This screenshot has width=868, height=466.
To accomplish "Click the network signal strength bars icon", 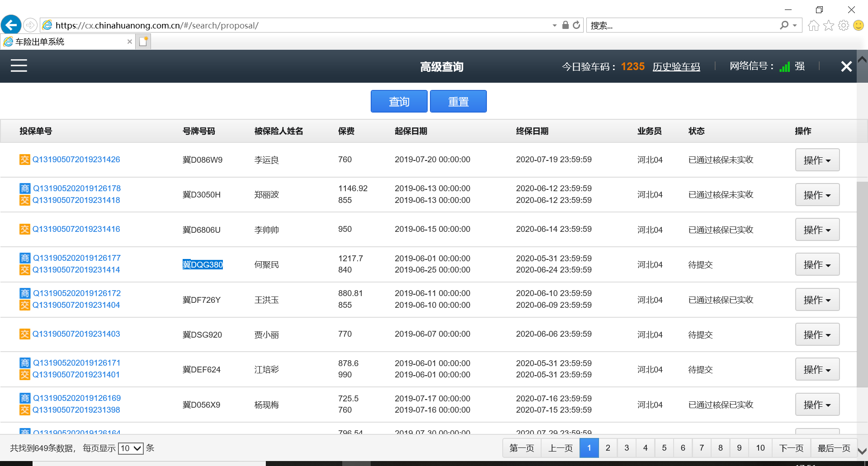I will coord(785,67).
